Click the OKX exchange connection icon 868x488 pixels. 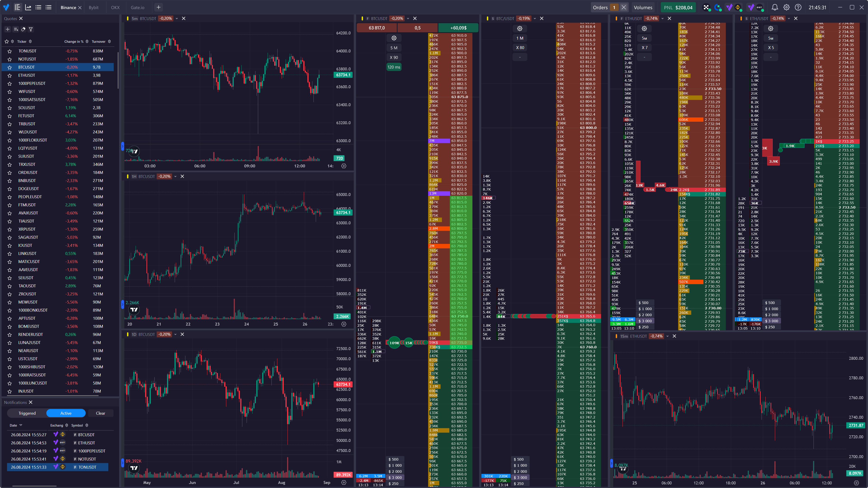coord(706,7)
